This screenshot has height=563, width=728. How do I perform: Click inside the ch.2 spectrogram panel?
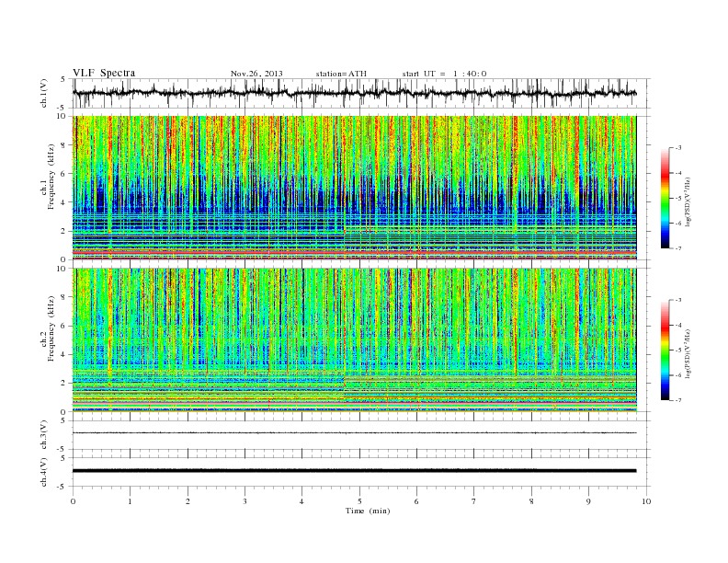click(354, 340)
